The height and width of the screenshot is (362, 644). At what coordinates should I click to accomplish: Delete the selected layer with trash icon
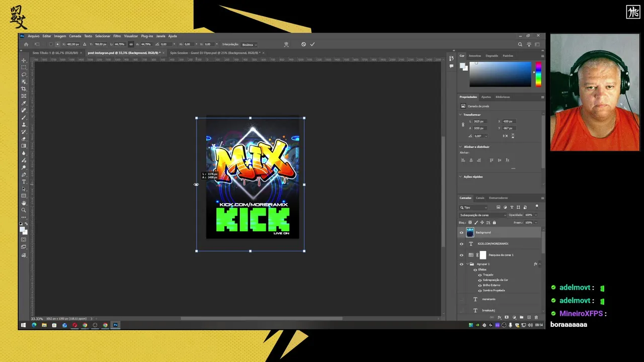tap(536, 317)
